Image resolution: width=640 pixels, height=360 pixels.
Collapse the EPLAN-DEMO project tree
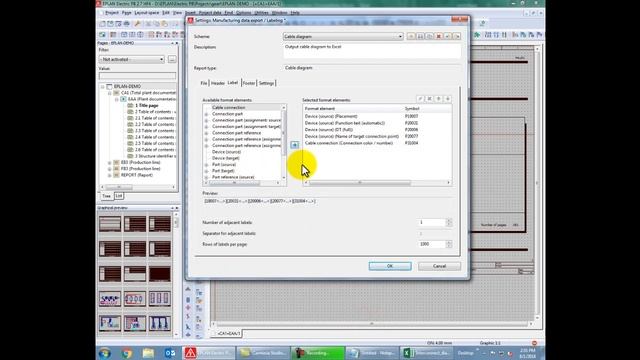[103, 87]
